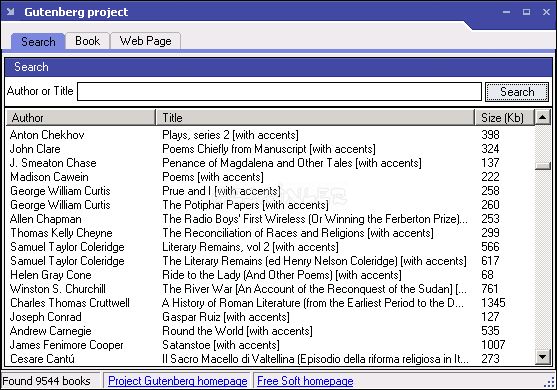
Task: Click 'Plays, series 2 [with accents]' title
Action: point(230,135)
